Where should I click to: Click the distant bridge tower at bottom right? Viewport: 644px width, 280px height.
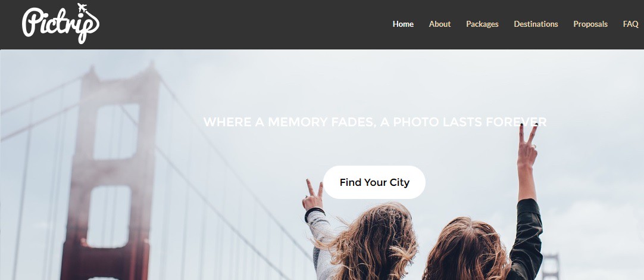[551, 266]
